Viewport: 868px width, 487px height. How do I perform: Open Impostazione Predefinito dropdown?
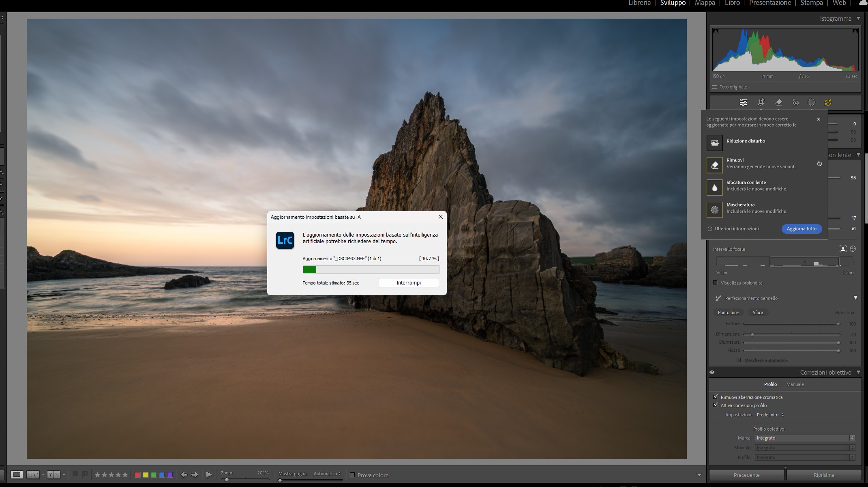click(770, 415)
